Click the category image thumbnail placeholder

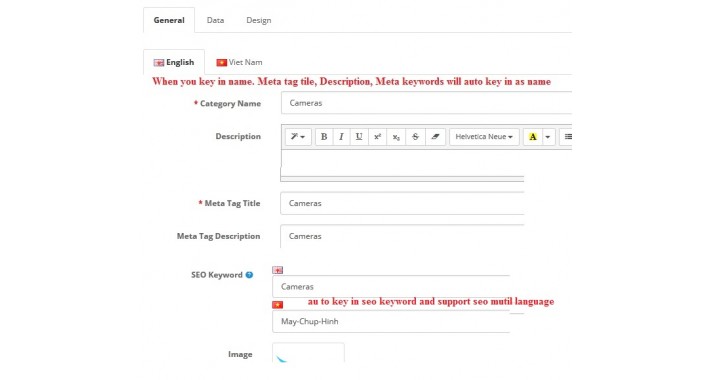click(308, 353)
